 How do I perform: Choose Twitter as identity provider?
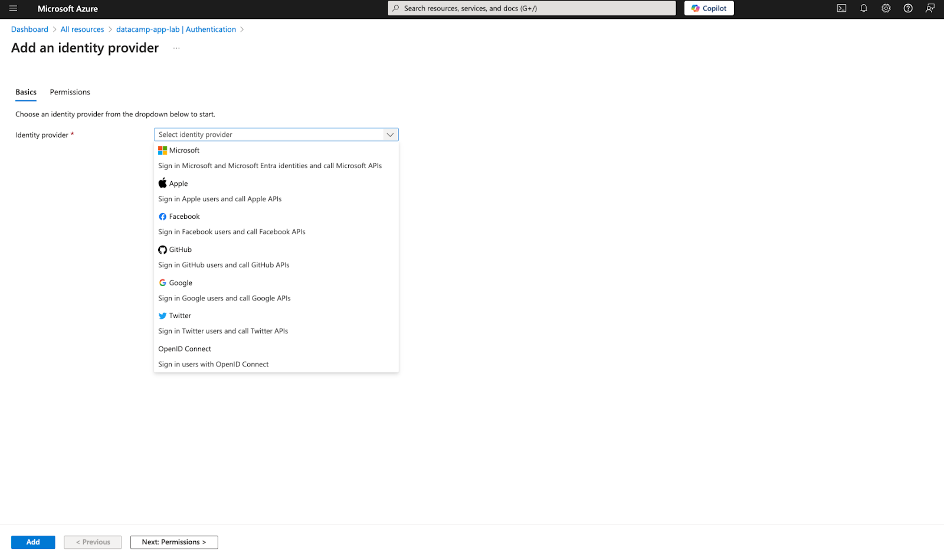click(x=276, y=323)
